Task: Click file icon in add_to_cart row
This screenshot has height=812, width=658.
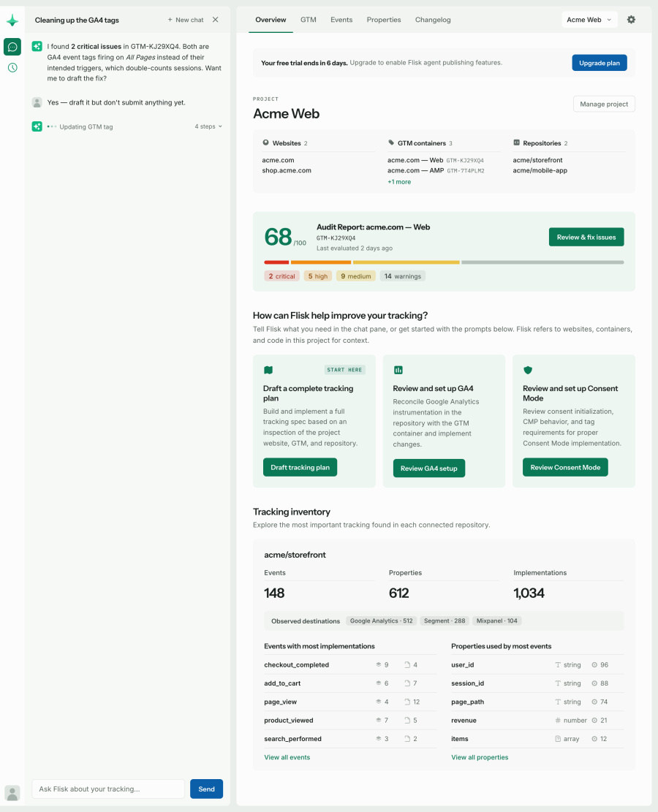Action: click(407, 683)
